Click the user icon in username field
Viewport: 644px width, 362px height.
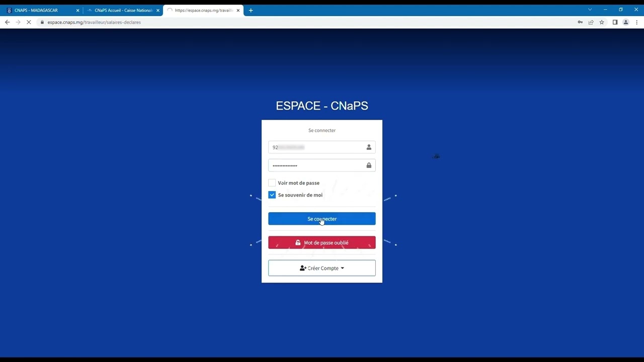pos(369,147)
